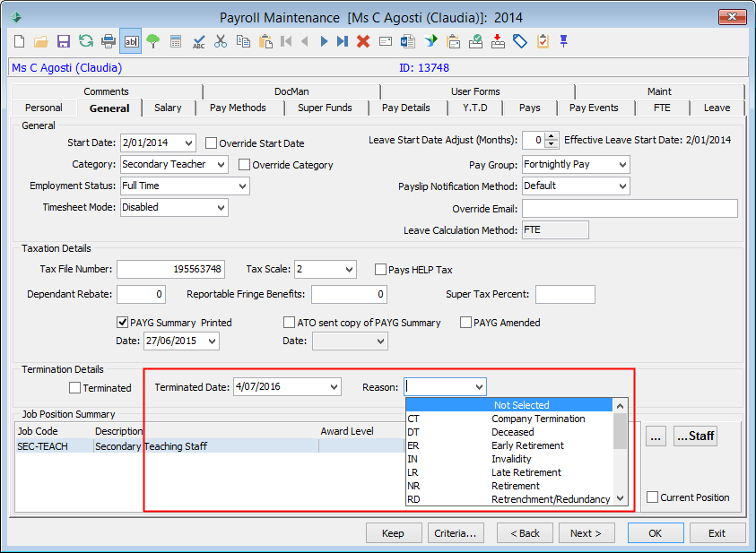Go to next record blue arrow
Screen dimensions: 756x553
coord(324,41)
